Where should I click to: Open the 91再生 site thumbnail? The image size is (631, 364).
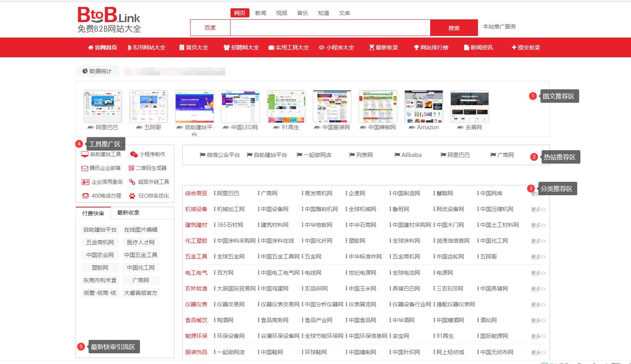286,107
